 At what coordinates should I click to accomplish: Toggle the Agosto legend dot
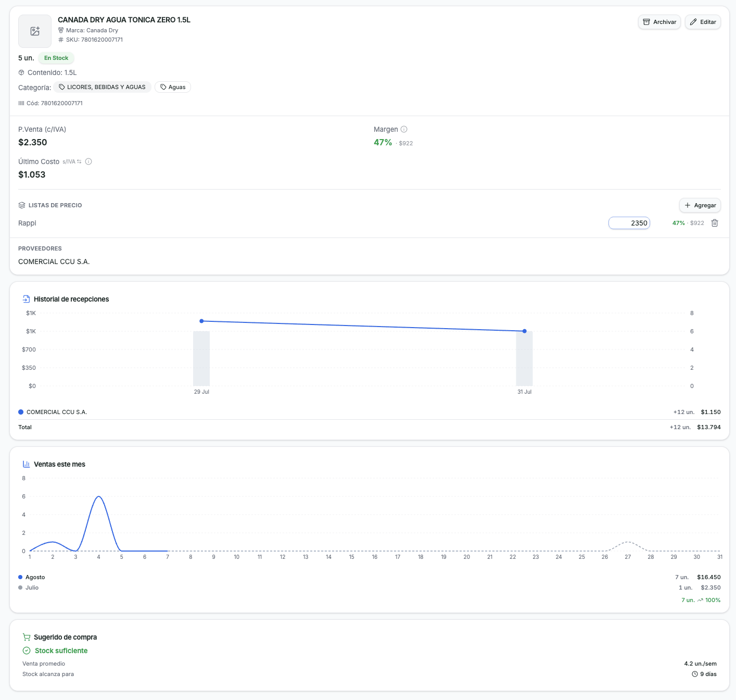pyautogui.click(x=20, y=577)
